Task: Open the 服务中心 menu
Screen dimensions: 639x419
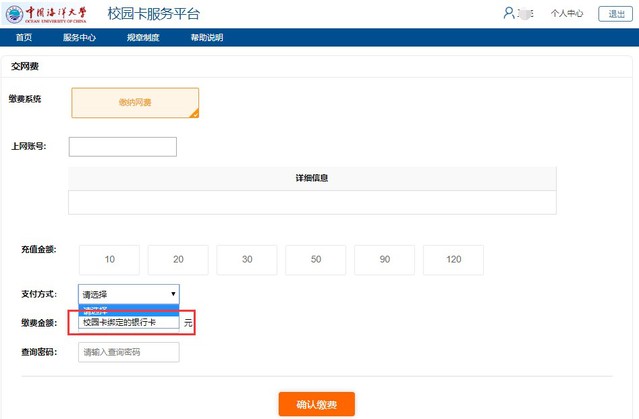Action: (79, 38)
